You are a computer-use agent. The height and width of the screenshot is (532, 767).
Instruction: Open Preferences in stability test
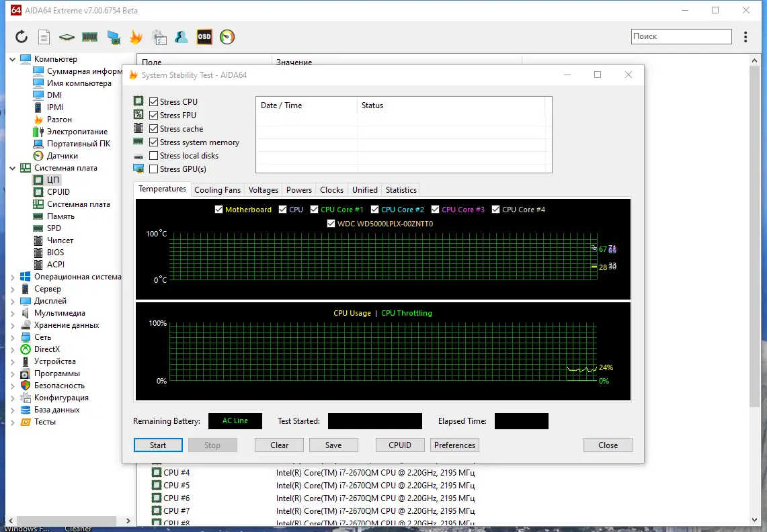(454, 445)
